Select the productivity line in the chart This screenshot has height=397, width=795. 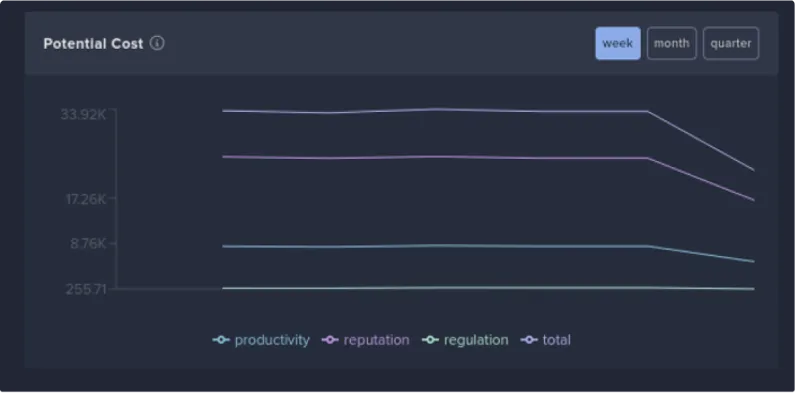click(x=436, y=246)
